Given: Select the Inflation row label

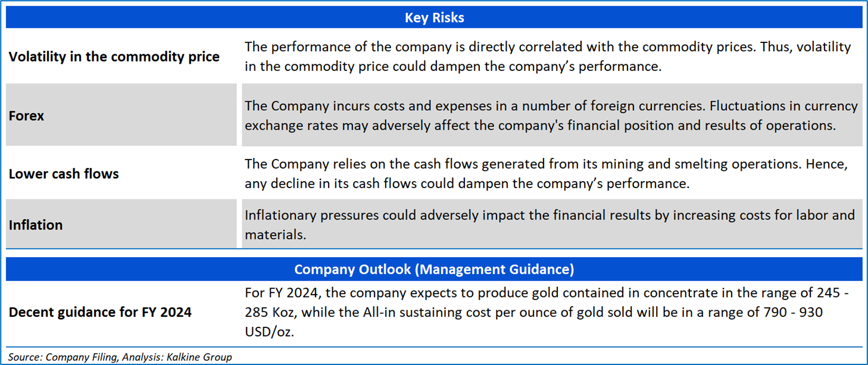Looking at the screenshot, I should [x=36, y=225].
